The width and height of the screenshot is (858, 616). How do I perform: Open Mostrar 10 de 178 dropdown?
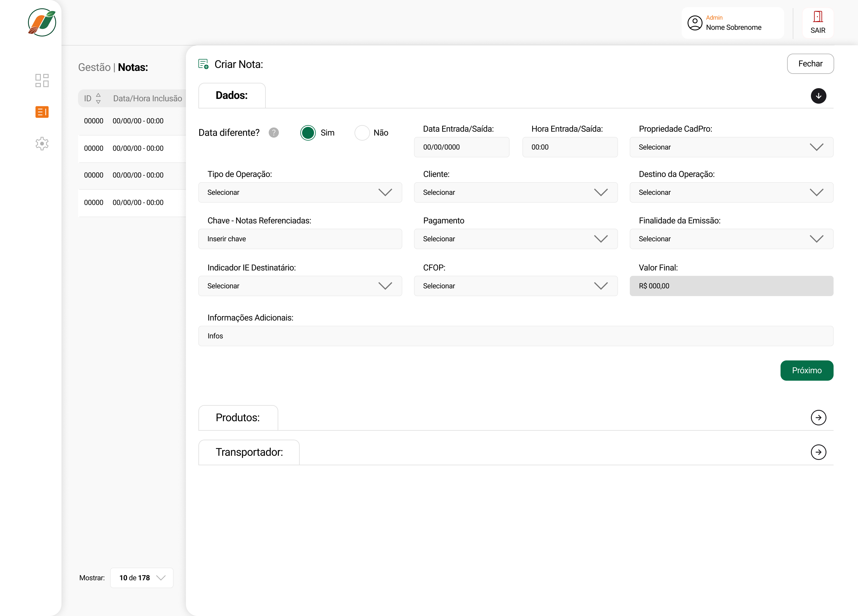pos(142,578)
